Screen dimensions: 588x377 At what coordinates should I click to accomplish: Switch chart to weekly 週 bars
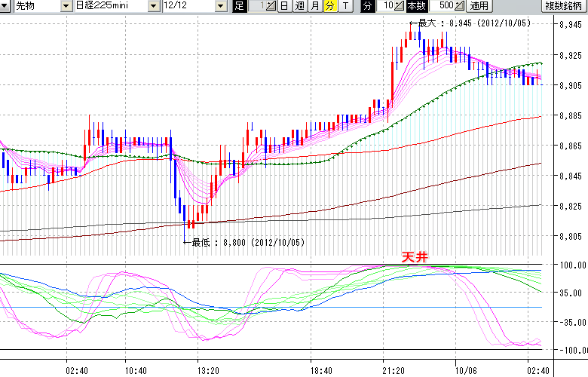tap(299, 6)
